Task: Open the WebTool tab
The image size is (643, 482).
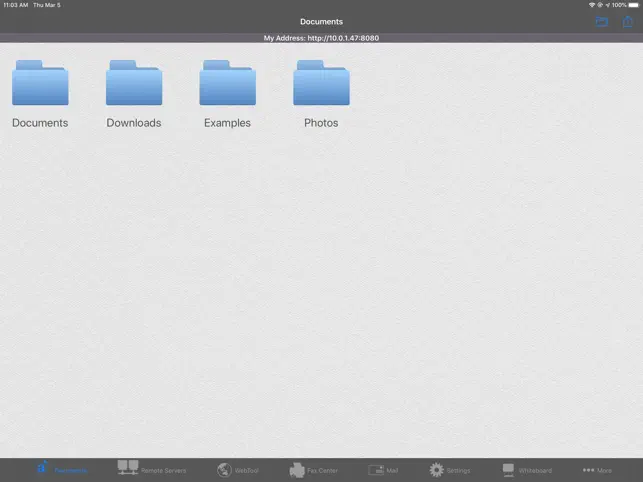Action: (238, 470)
